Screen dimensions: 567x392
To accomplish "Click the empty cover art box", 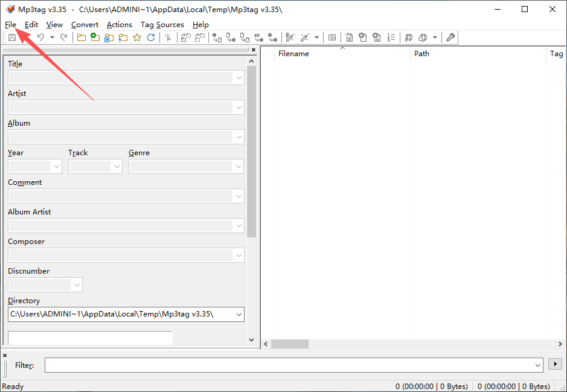I will tap(90, 338).
